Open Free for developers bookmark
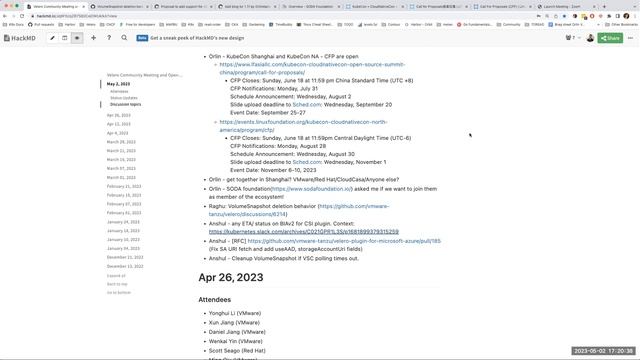 click(x=137, y=24)
